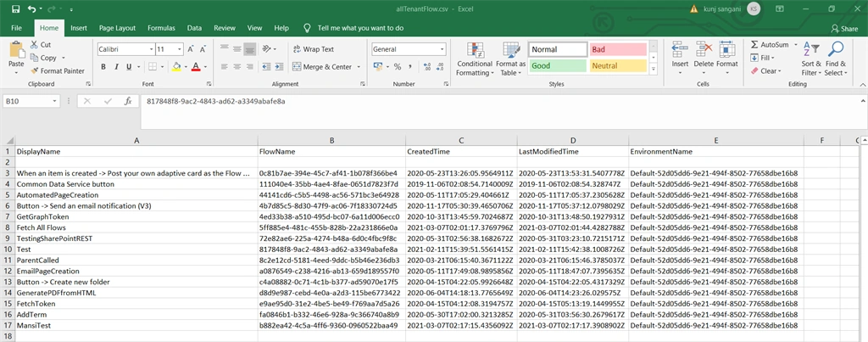The height and width of the screenshot is (342, 868).
Task: Apply red Font Color swatch
Action: pyautogui.click(x=196, y=66)
